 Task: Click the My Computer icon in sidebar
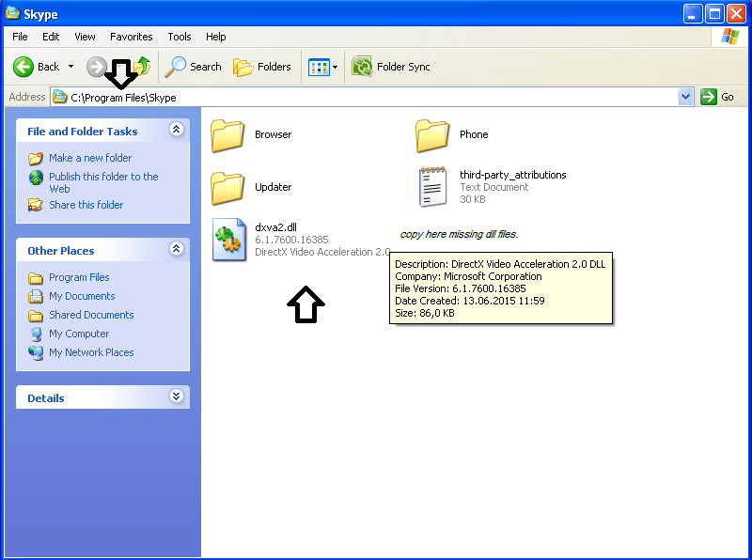(36, 334)
